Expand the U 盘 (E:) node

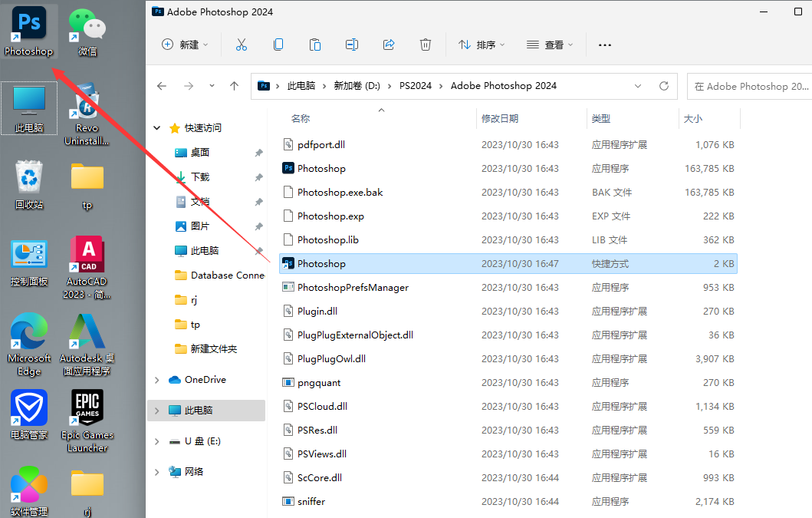(x=157, y=441)
